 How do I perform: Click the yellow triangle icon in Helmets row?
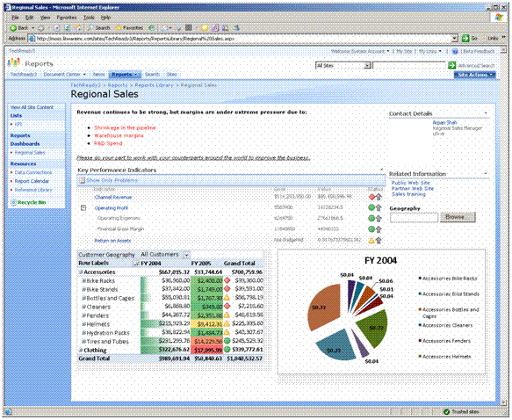click(x=227, y=323)
